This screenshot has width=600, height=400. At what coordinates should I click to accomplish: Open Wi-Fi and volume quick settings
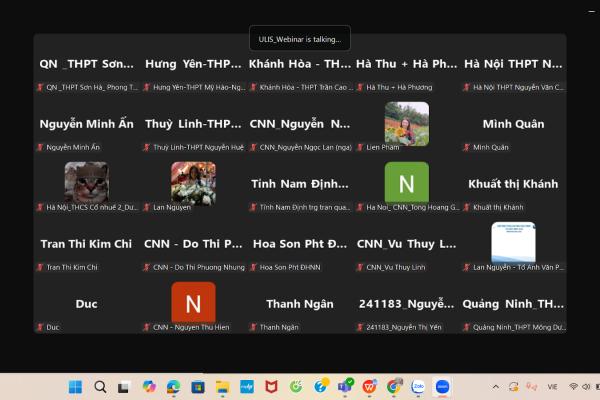[579, 387]
